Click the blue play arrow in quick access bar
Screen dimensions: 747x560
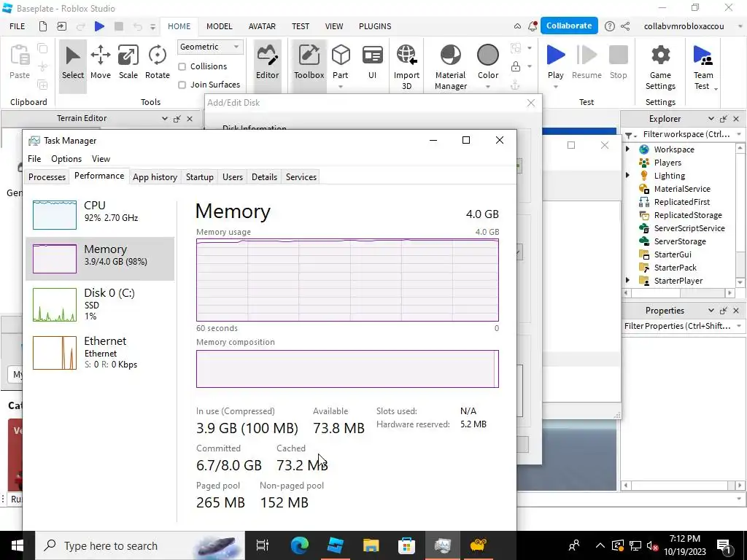click(99, 26)
